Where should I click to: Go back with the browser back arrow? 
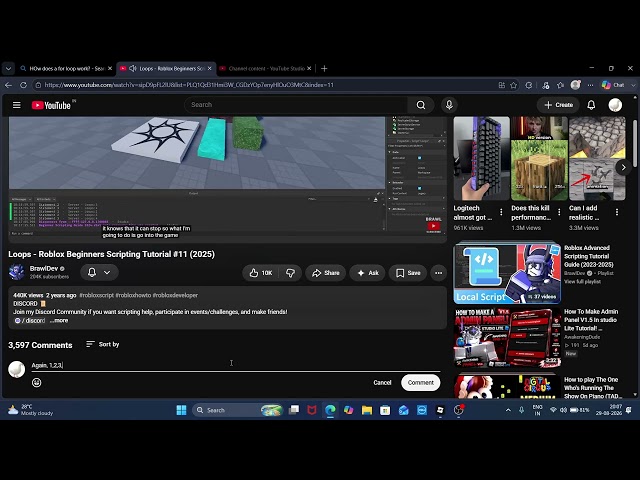pos(8,85)
